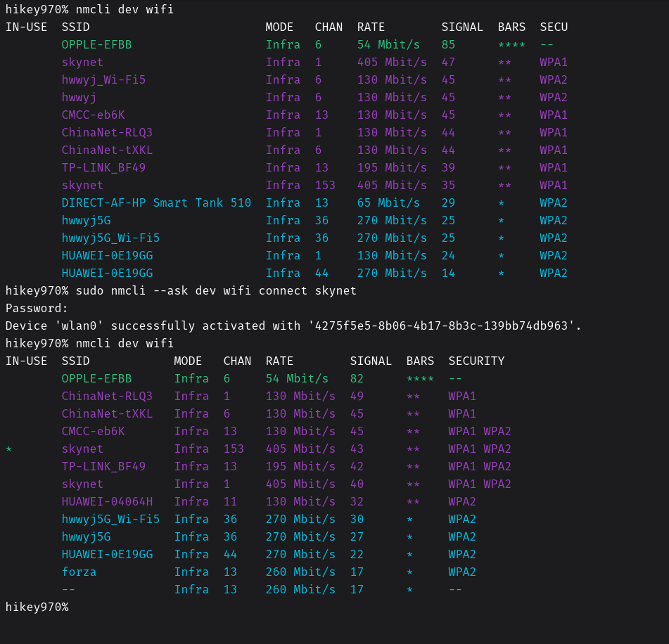Viewport: 669px width, 644px height.
Task: Click the in-use asterisk beside skynet
Action: click(8, 449)
